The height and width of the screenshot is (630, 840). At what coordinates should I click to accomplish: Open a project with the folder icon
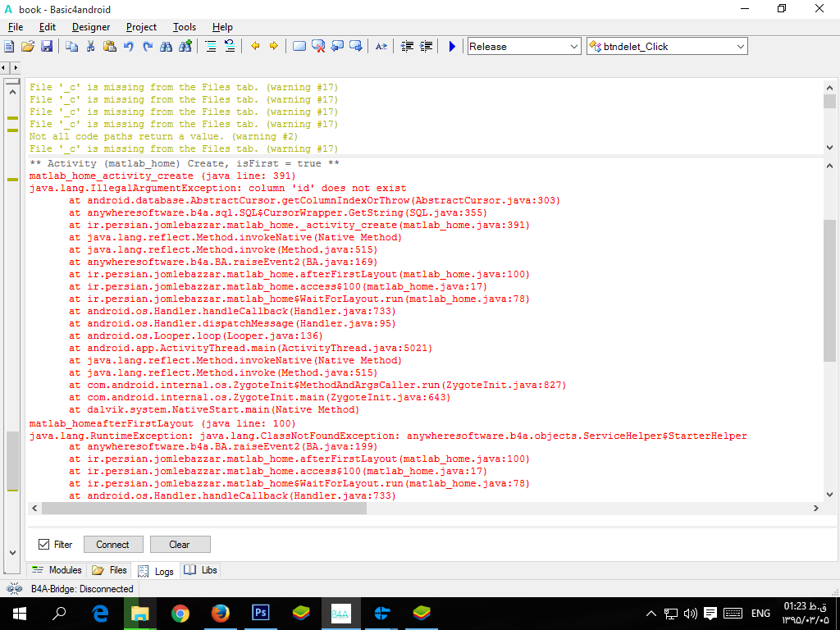point(28,47)
